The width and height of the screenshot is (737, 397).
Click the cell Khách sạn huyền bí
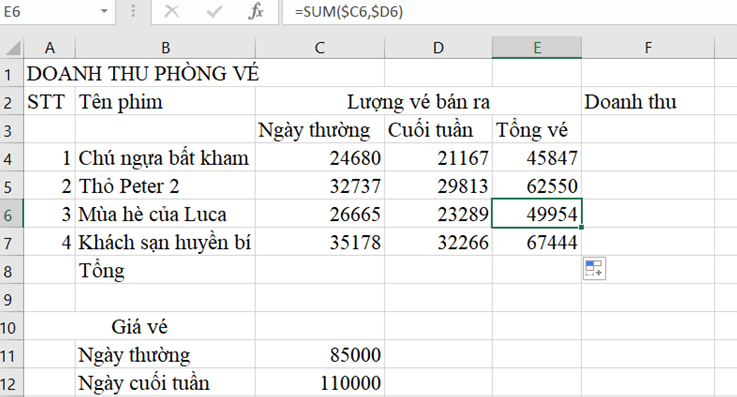165,242
